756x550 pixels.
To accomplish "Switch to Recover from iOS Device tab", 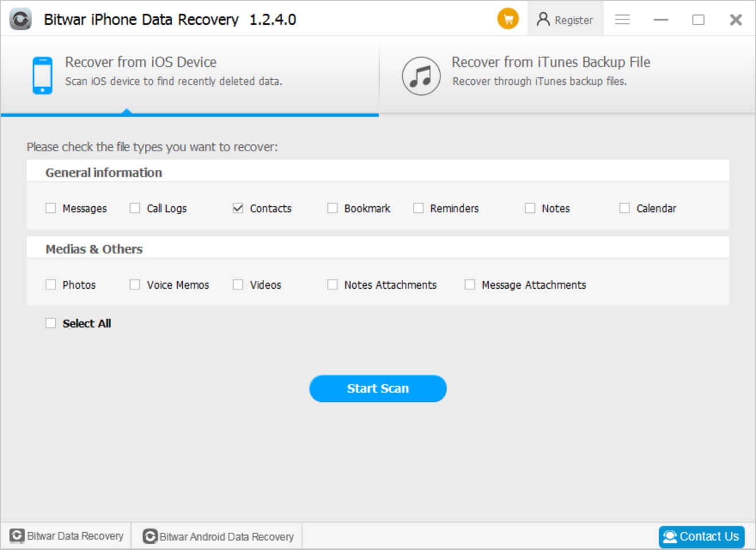I will pos(190,75).
